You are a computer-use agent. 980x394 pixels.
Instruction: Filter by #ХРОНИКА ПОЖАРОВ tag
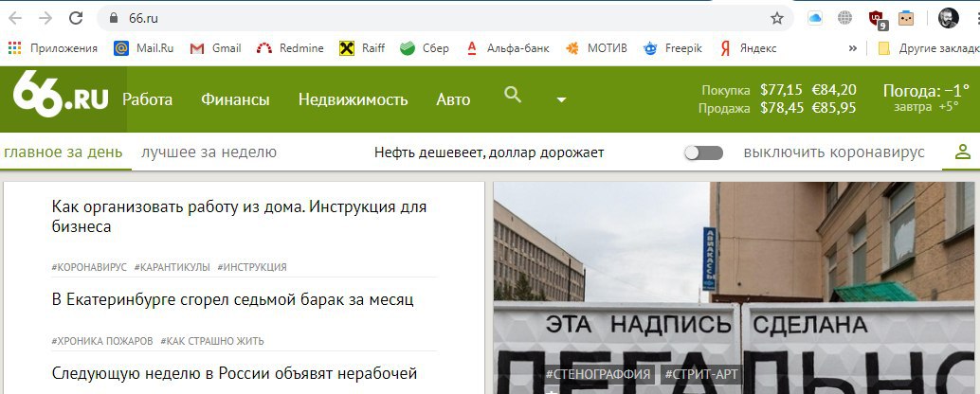[x=102, y=341]
